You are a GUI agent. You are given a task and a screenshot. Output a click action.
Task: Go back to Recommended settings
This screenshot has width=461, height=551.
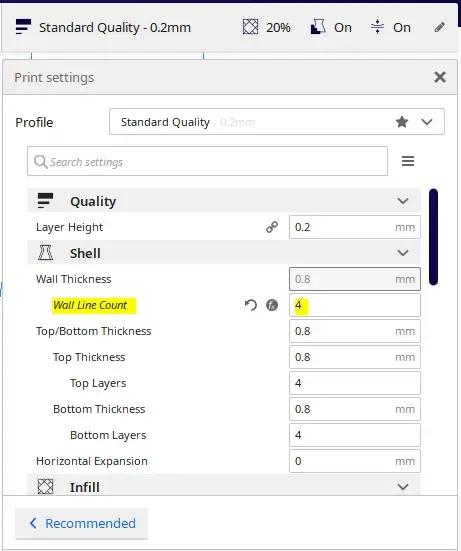click(x=82, y=523)
